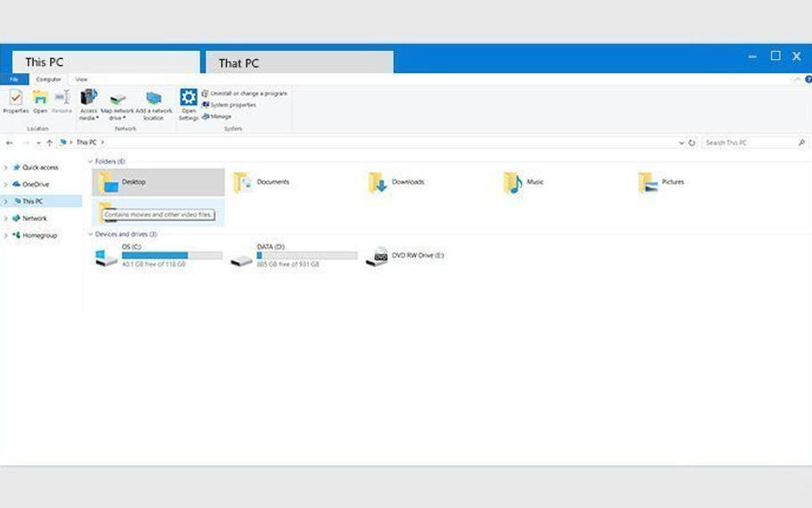Select the This PC window tab
This screenshot has width=812, height=508.
[106, 62]
